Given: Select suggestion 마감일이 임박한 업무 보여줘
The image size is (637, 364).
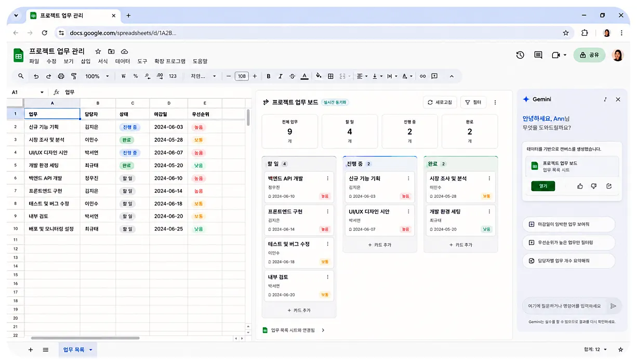Looking at the screenshot, I should (569, 224).
